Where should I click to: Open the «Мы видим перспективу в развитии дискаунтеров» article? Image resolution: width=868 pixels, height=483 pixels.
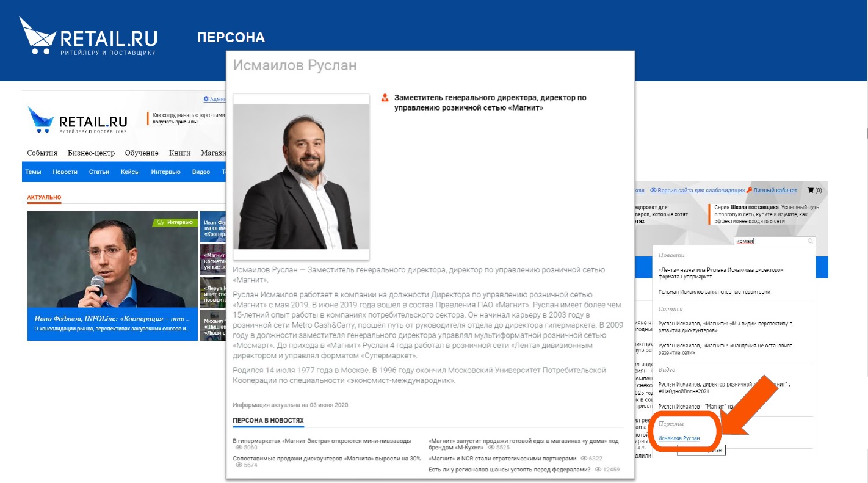725,327
